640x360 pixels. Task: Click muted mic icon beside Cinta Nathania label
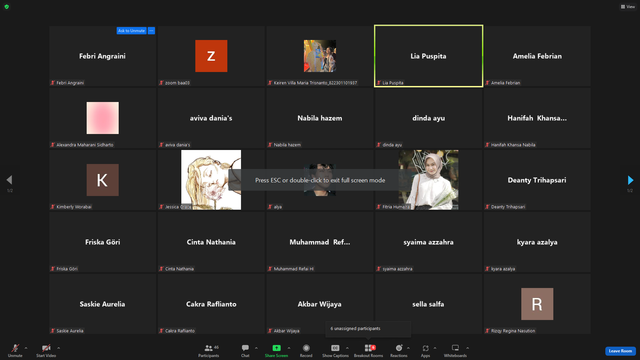click(161, 269)
